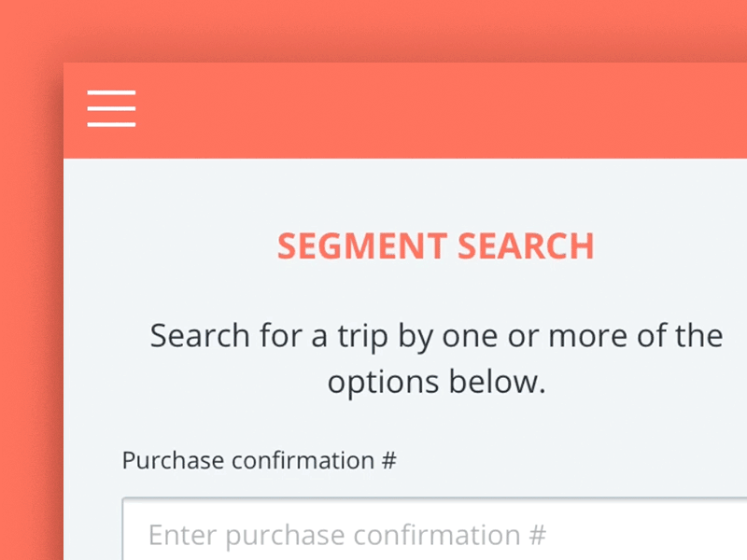Image resolution: width=747 pixels, height=560 pixels.
Task: Click the top bar of the hamburger icon
Action: (x=111, y=92)
